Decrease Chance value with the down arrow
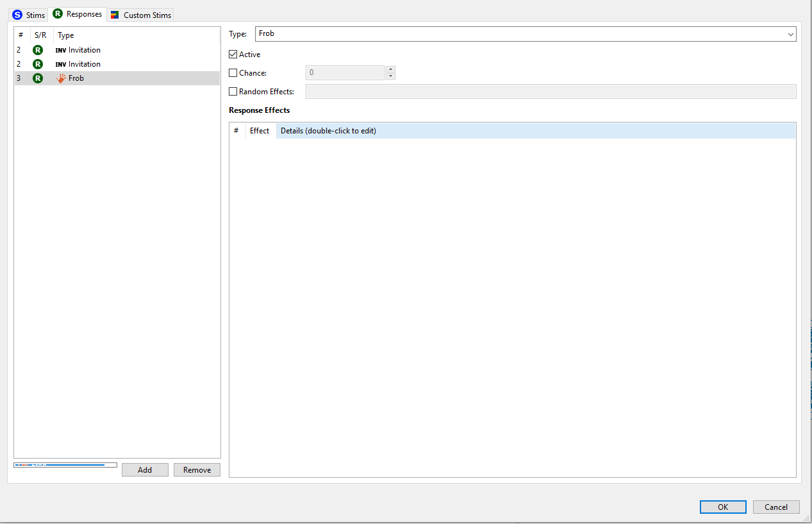Viewport: 812px width, 524px height. [x=390, y=76]
